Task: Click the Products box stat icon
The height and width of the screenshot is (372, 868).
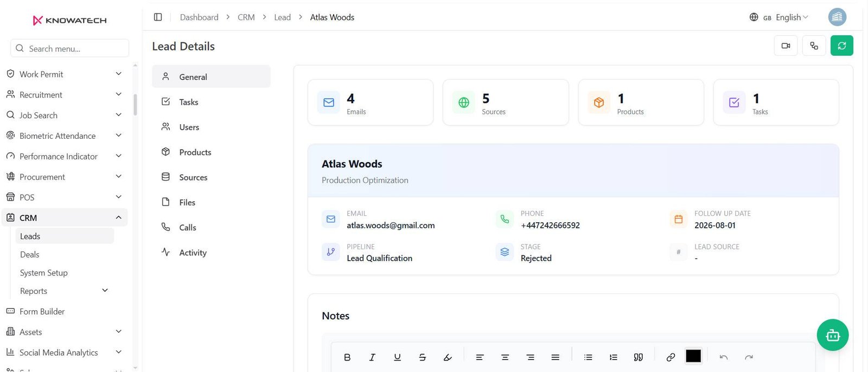Action: click(599, 102)
